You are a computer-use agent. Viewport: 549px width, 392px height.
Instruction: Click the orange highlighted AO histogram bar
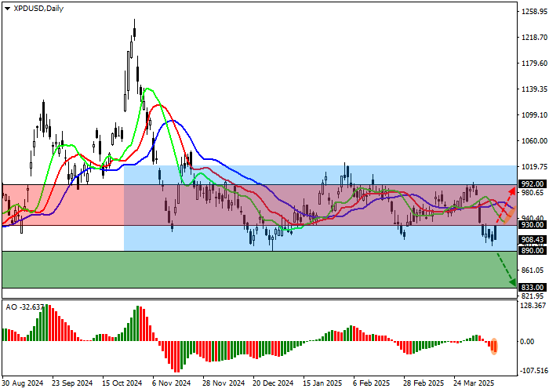tap(494, 346)
